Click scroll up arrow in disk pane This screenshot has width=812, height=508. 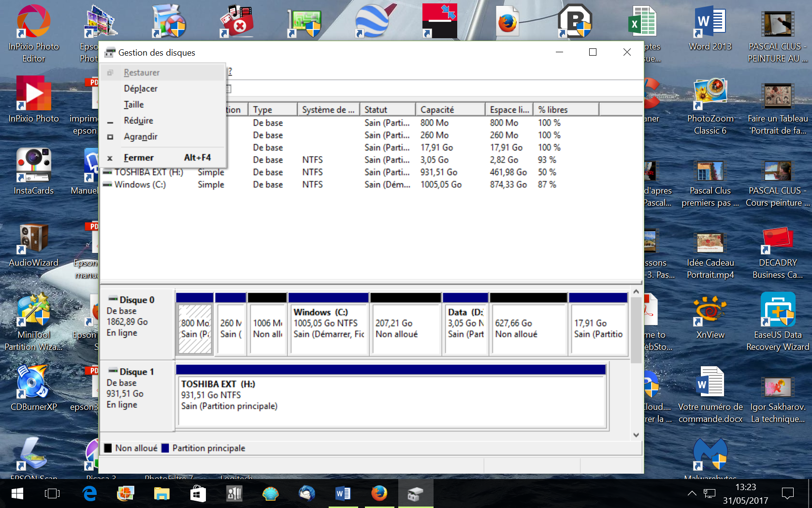[x=636, y=292]
